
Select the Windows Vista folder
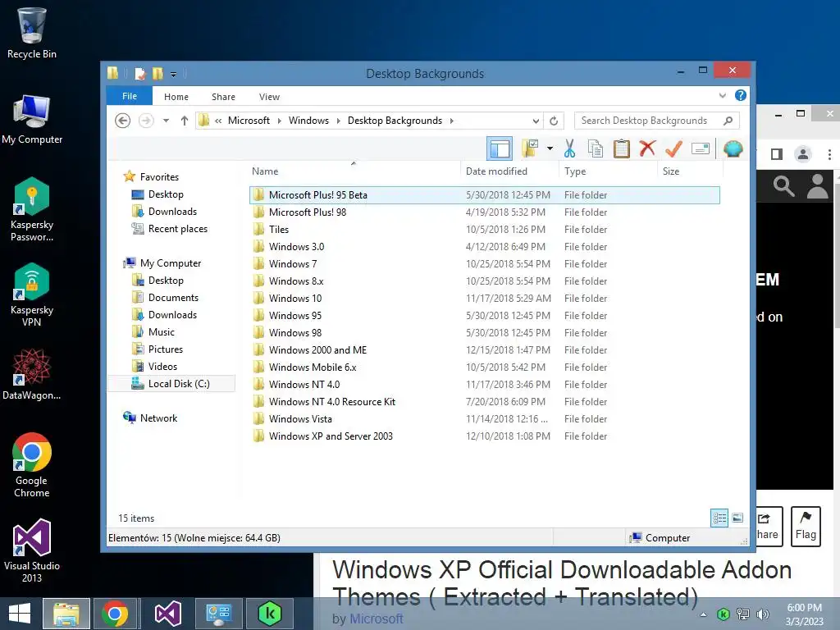click(x=484, y=419)
